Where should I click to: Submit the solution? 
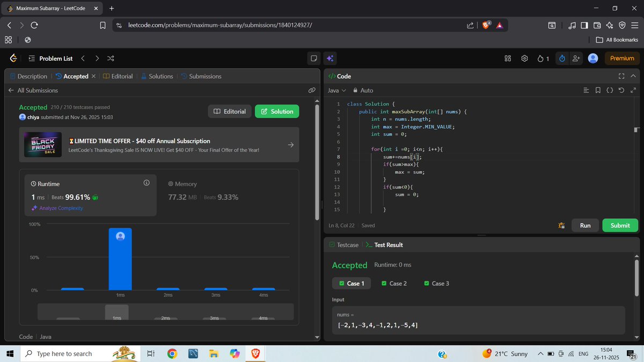[620, 225]
